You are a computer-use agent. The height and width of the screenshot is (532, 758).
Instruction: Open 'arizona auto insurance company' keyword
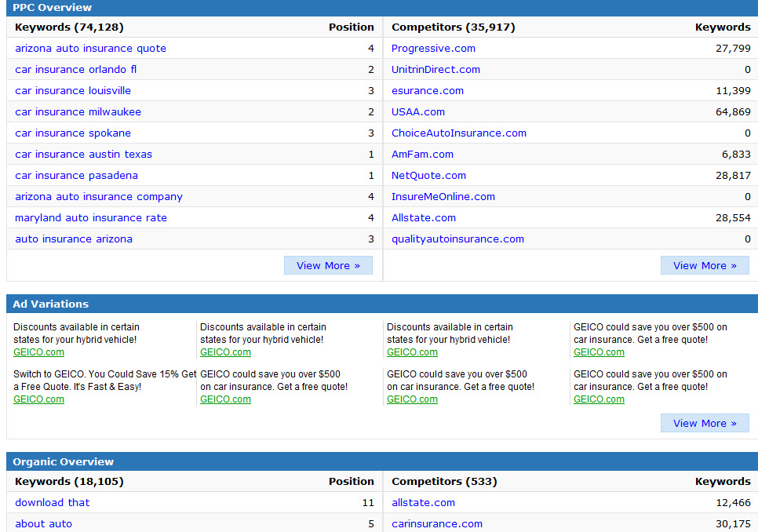pyautogui.click(x=99, y=197)
